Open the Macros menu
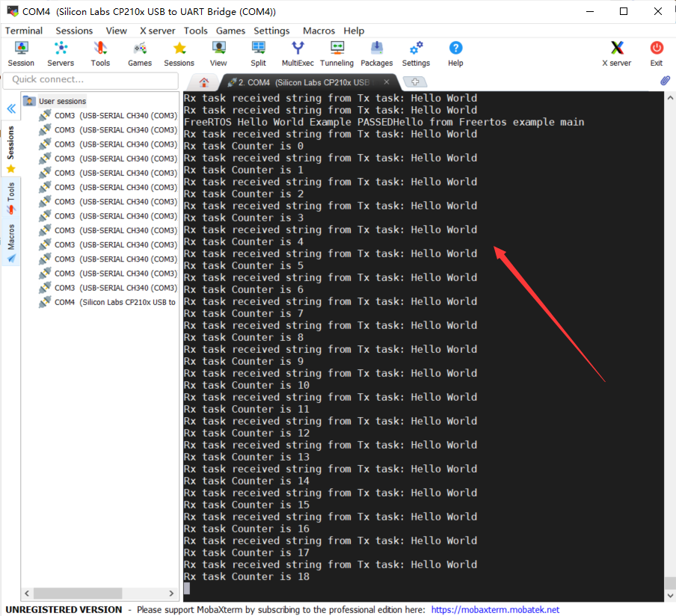Viewport: 676px width, 616px height. coord(319,31)
